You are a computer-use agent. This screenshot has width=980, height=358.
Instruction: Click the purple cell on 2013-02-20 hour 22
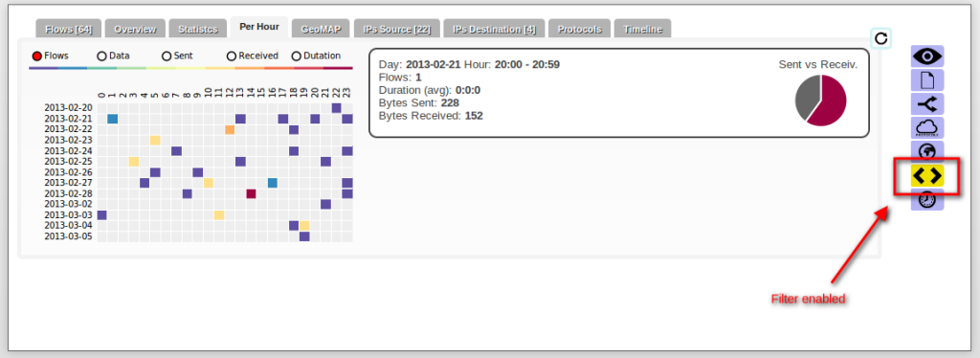point(336,108)
